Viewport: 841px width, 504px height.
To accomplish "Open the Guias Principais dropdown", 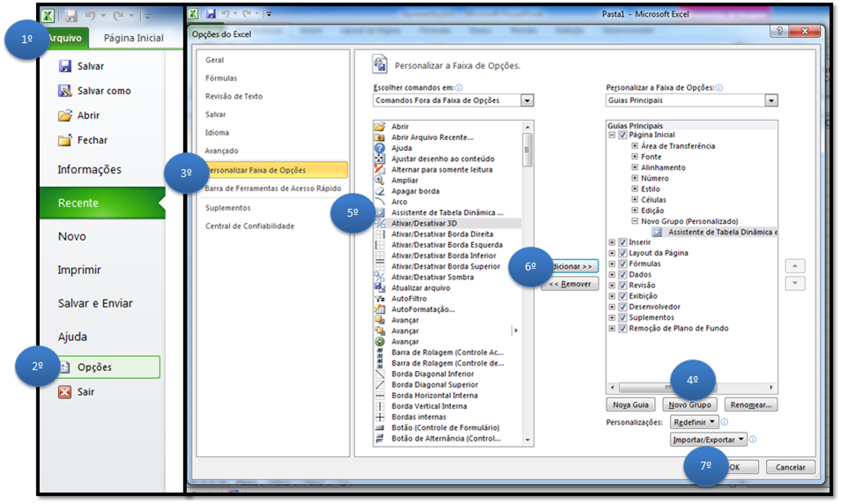I will tap(771, 100).
